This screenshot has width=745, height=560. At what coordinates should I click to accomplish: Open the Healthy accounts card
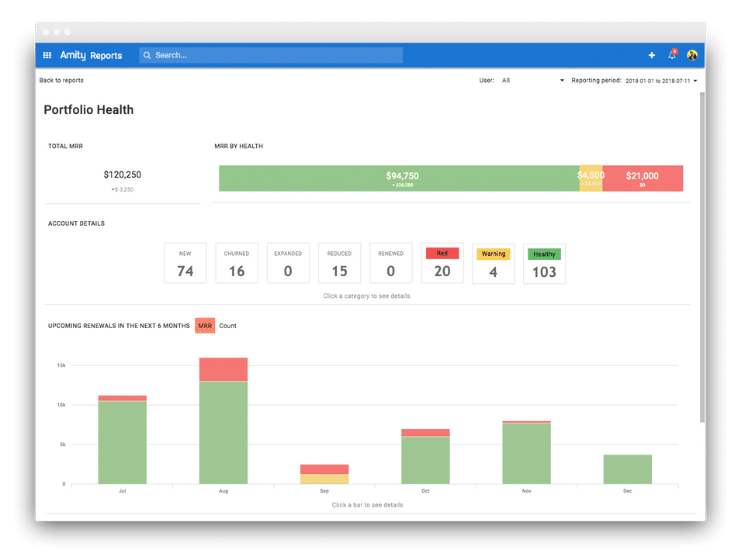545,264
